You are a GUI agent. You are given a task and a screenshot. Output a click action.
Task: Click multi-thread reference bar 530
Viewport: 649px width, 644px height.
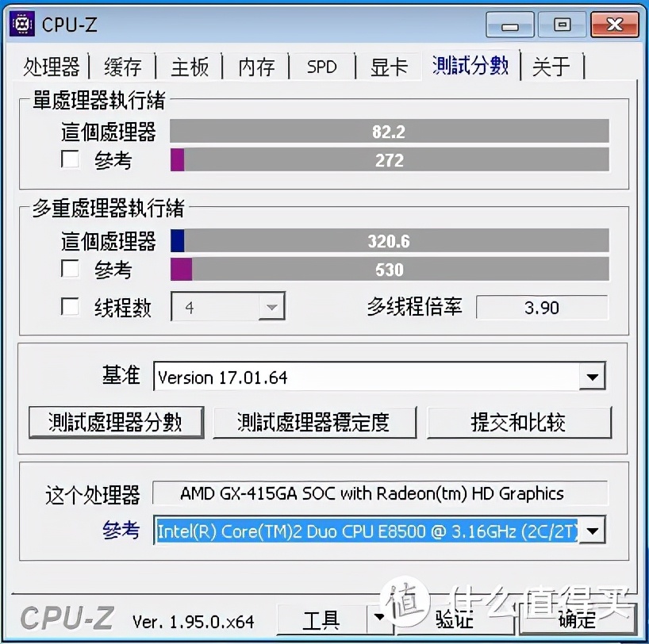tap(390, 269)
